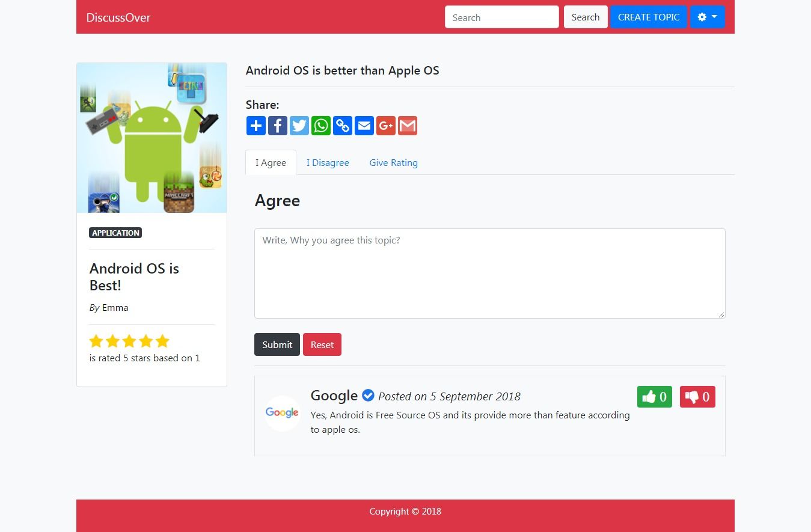This screenshot has height=532, width=811.
Task: Click the first rating star
Action: (96, 341)
